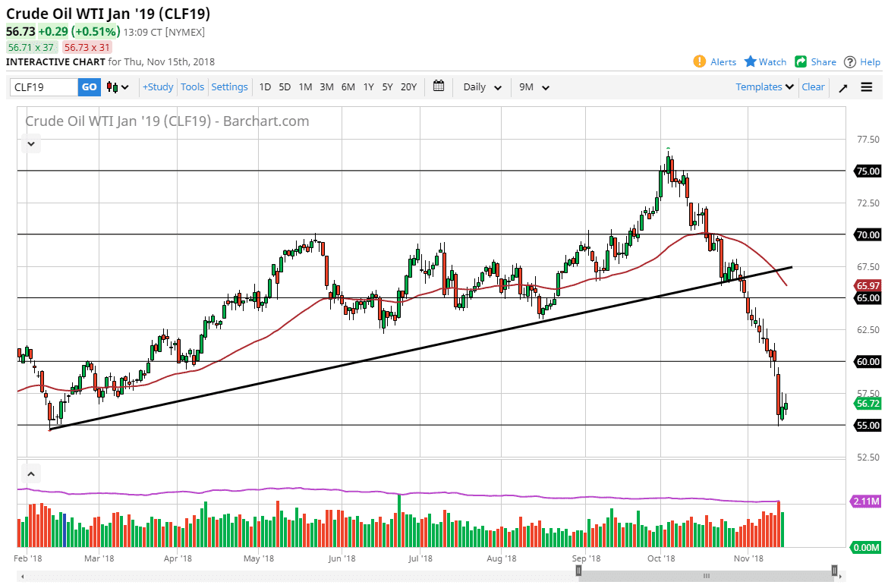
Task: Switch to the 1Y time range
Action: (x=368, y=86)
